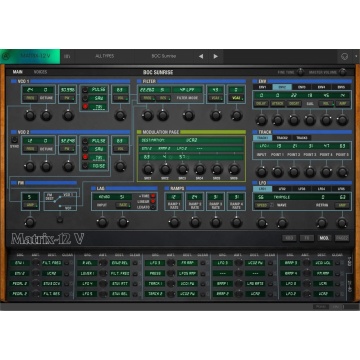Show the PAGE2 lower panel
This screenshot has width=360, height=360.
342,238
